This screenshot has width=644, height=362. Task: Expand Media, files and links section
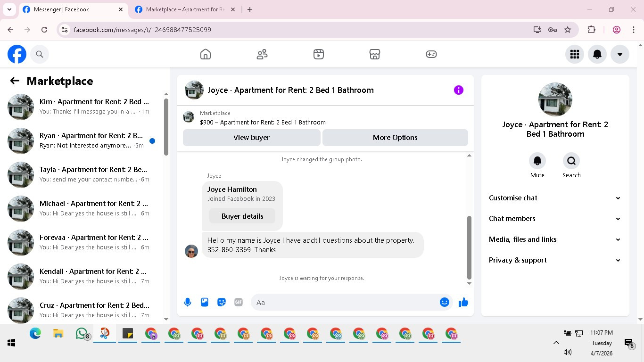[555, 239]
